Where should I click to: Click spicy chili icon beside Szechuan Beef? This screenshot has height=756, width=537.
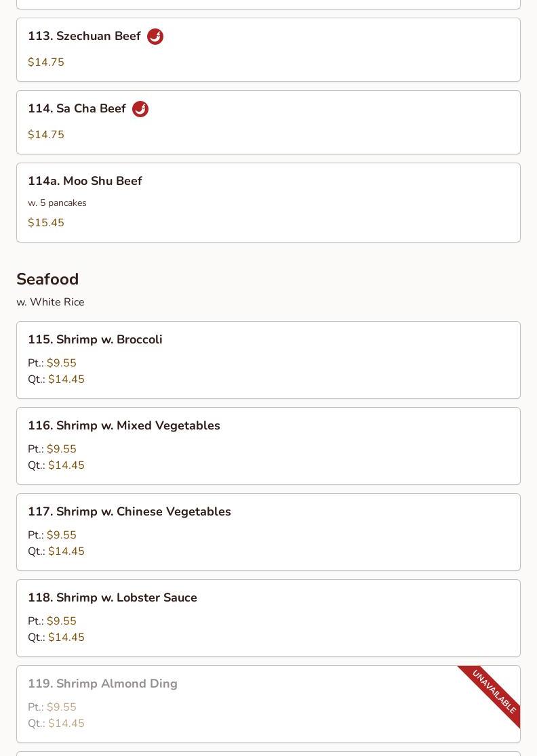155,37
